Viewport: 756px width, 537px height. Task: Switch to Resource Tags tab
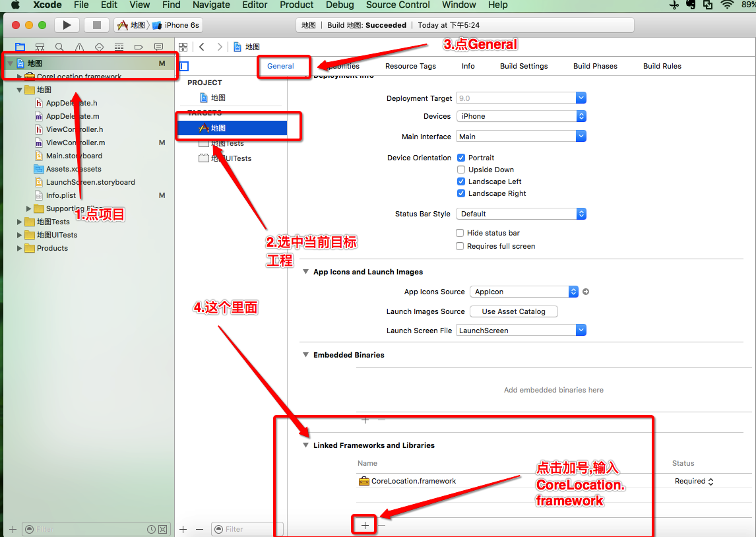[411, 66]
